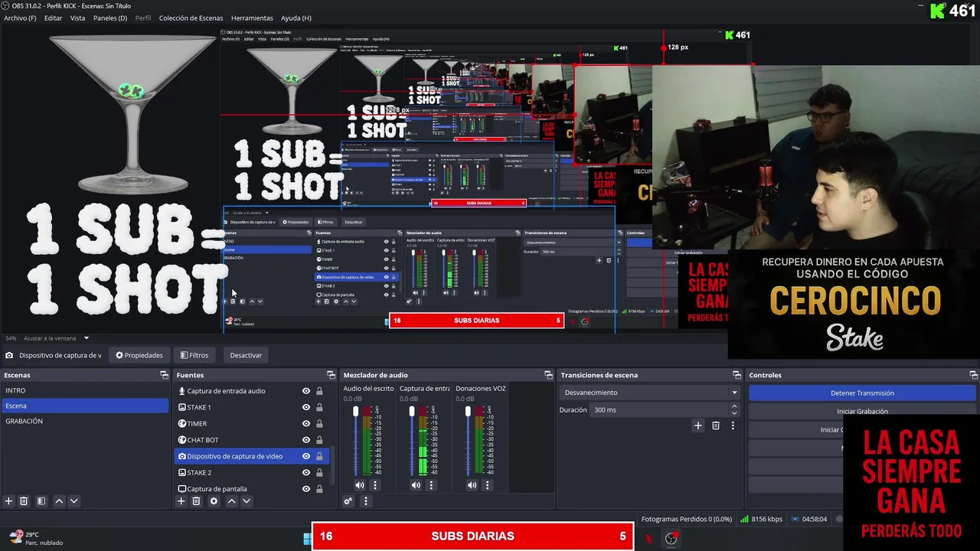980x551 pixels.
Task: Move selected scene up in the Escenas list
Action: pos(59,501)
